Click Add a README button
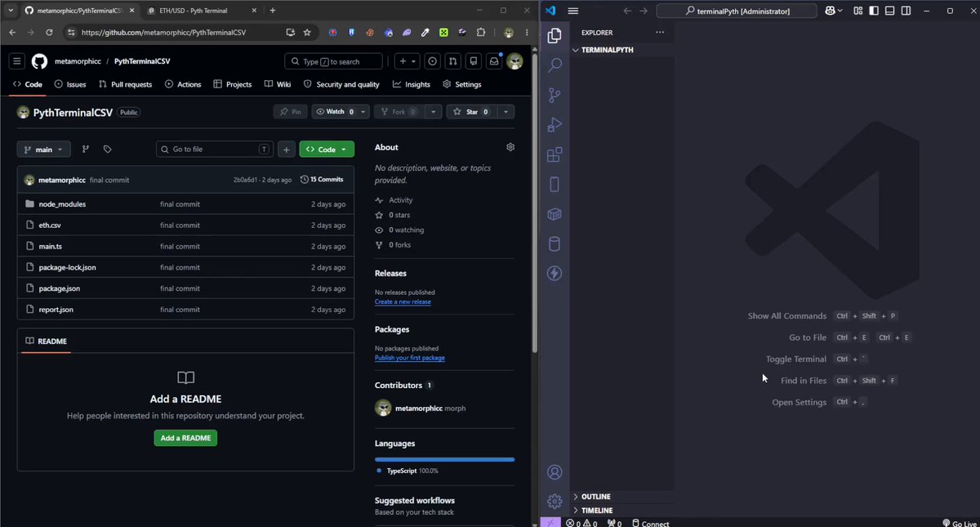This screenshot has height=527, width=980. click(x=185, y=438)
